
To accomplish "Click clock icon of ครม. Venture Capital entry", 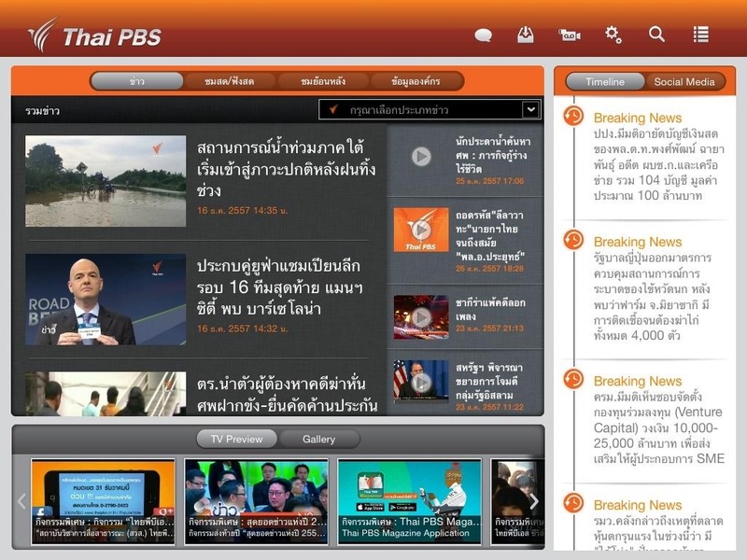I will [573, 379].
